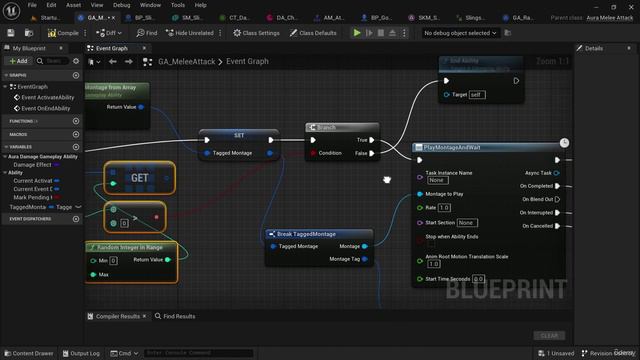Select Event OnEndAbility in tree
Image resolution: width=640 pixels, height=360 pixels.
[42, 108]
